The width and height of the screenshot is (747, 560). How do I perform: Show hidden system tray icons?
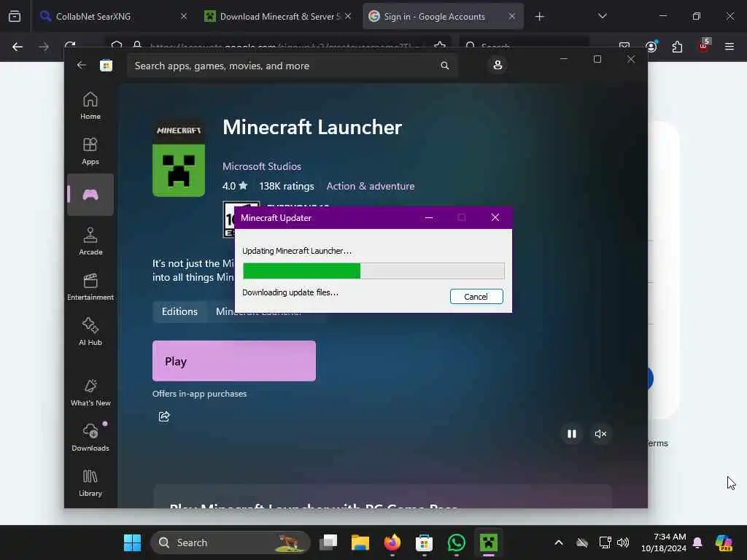(x=559, y=542)
